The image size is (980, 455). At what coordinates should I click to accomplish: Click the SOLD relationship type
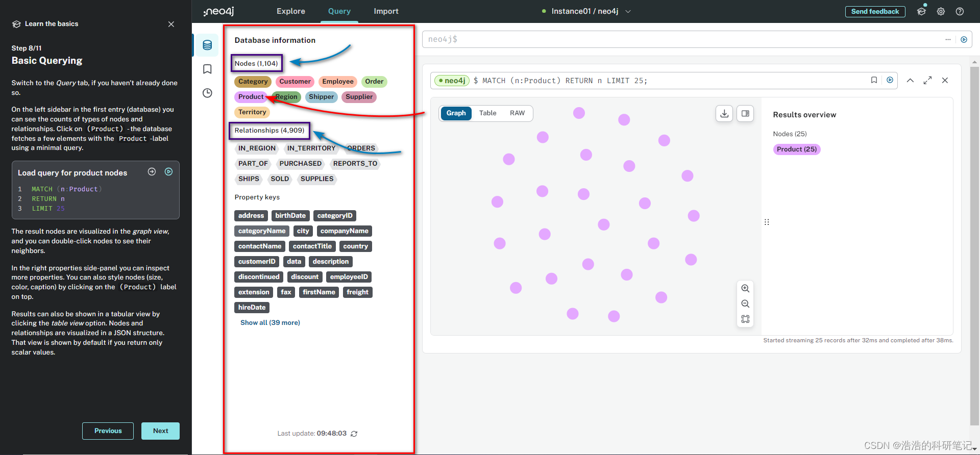point(280,179)
